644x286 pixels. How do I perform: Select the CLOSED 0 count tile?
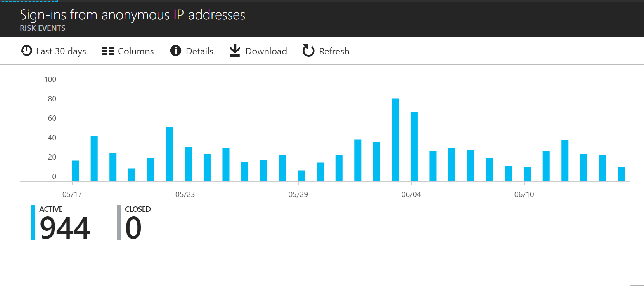tap(133, 223)
